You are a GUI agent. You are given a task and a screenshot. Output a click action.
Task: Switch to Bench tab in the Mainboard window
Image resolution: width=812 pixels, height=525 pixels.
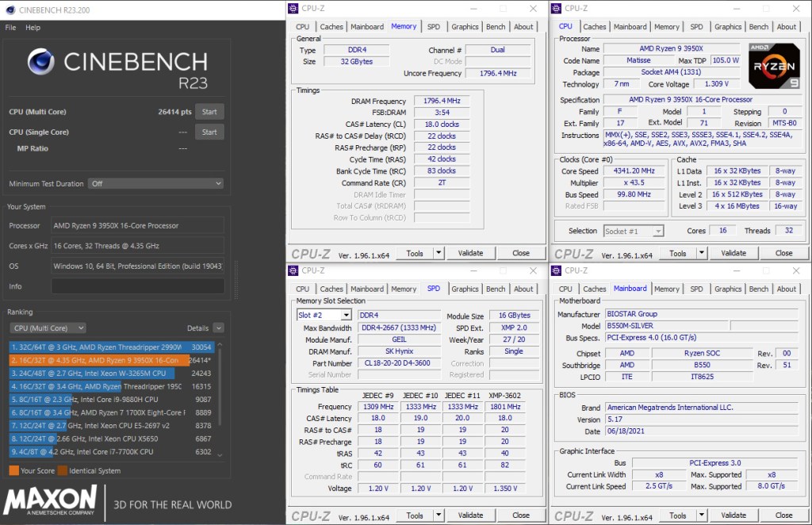758,289
